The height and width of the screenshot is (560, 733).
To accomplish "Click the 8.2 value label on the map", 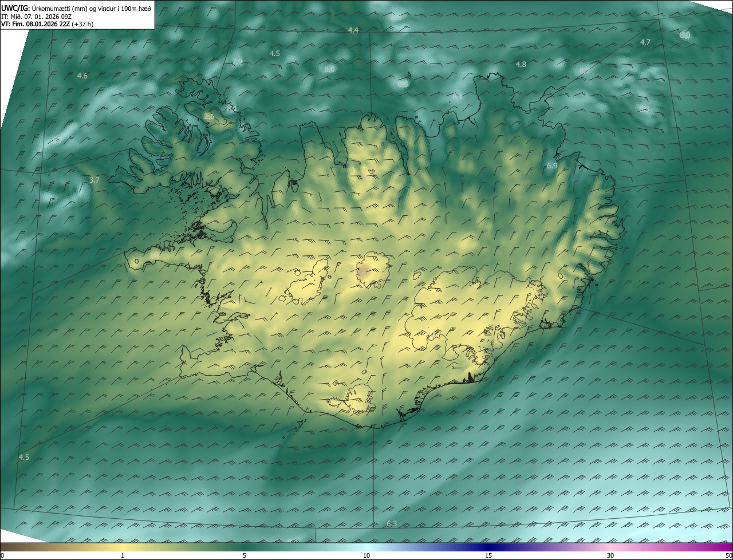I will pos(585,70).
